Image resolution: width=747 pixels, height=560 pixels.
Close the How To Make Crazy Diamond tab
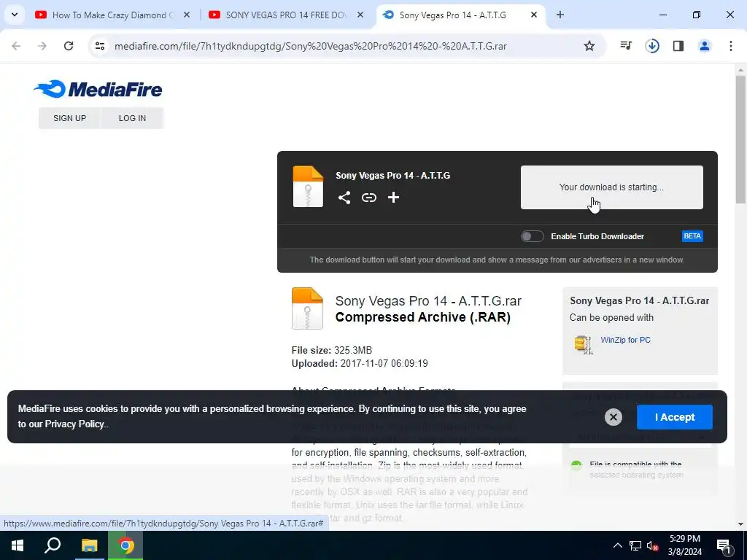(x=187, y=15)
